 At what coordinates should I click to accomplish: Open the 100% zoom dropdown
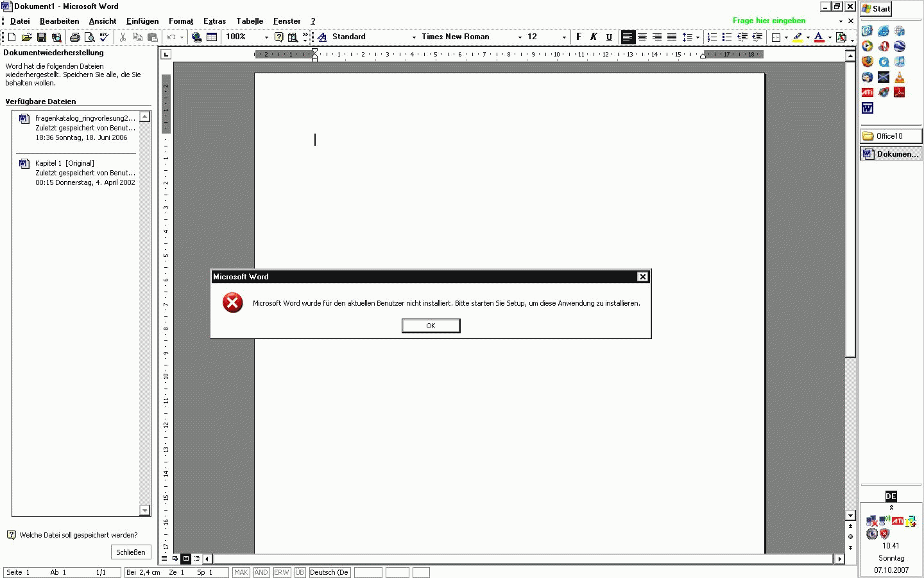pos(266,37)
